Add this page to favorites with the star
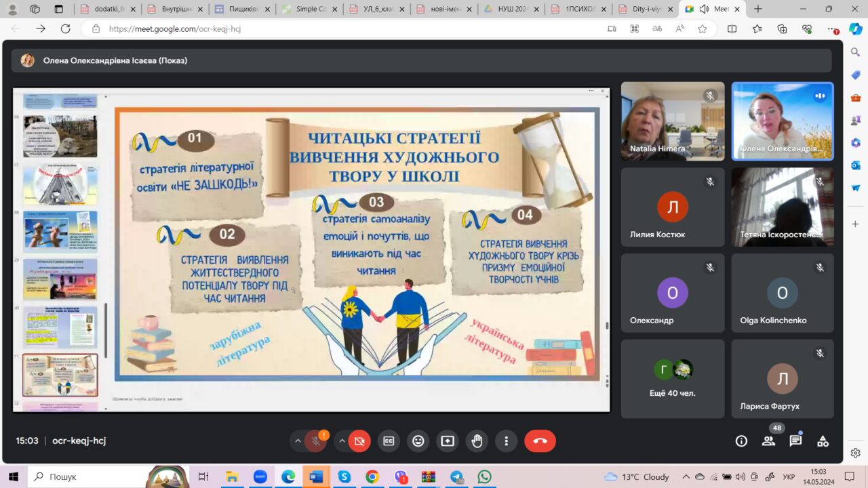Viewport: 868px width, 488px height. tap(703, 28)
